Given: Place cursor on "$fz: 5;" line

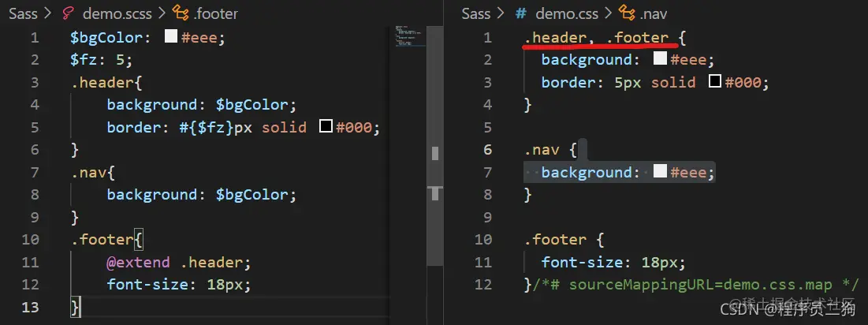Looking at the screenshot, I should [101, 60].
